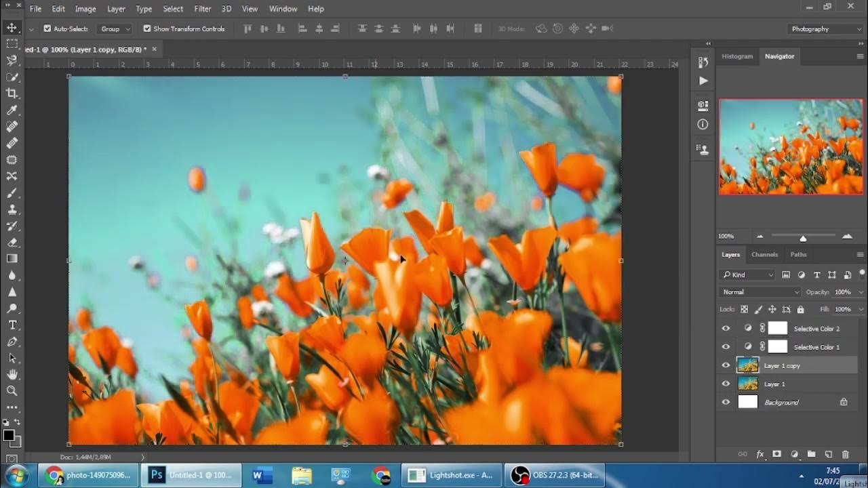Click the Layer 1 thumbnail
This screenshot has height=488, width=868.
[747, 384]
